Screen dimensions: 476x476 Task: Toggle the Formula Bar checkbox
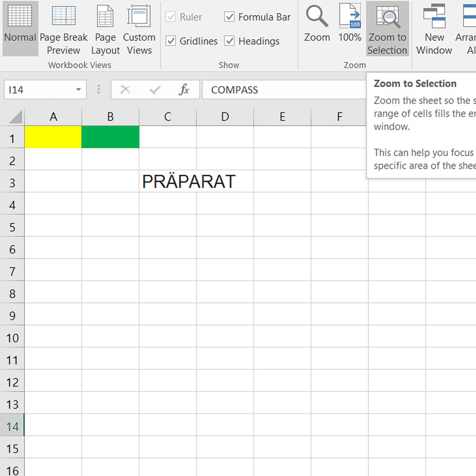pyautogui.click(x=229, y=17)
